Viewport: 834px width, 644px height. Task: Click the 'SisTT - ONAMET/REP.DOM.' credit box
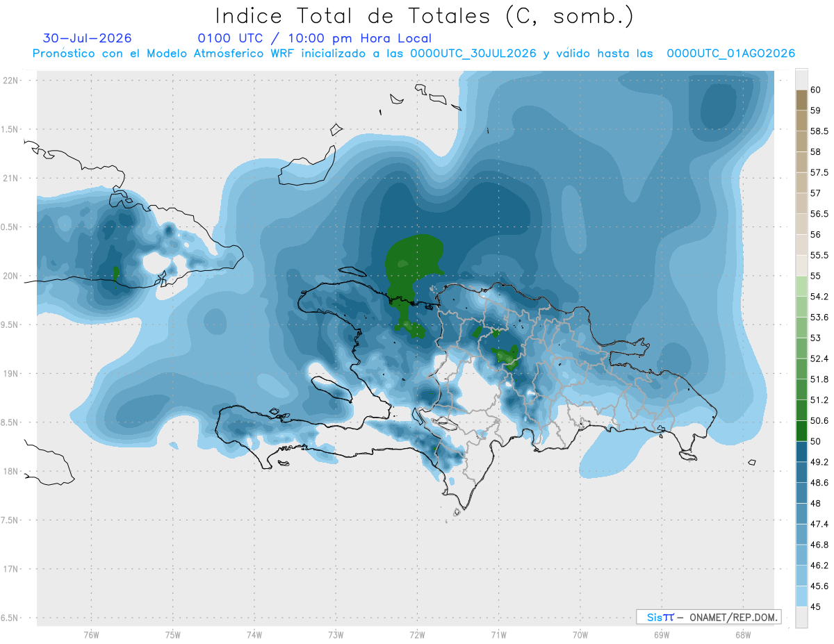pyautogui.click(x=708, y=617)
